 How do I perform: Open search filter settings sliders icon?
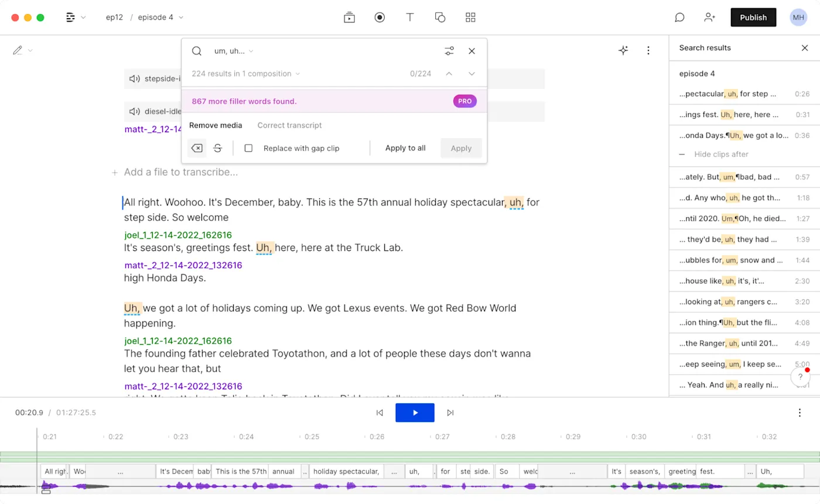[449, 51]
